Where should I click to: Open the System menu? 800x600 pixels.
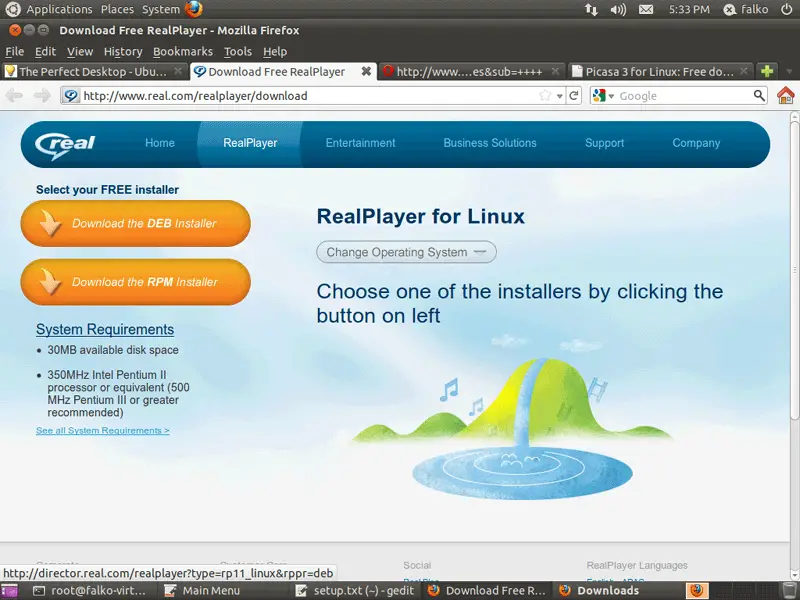[x=161, y=9]
